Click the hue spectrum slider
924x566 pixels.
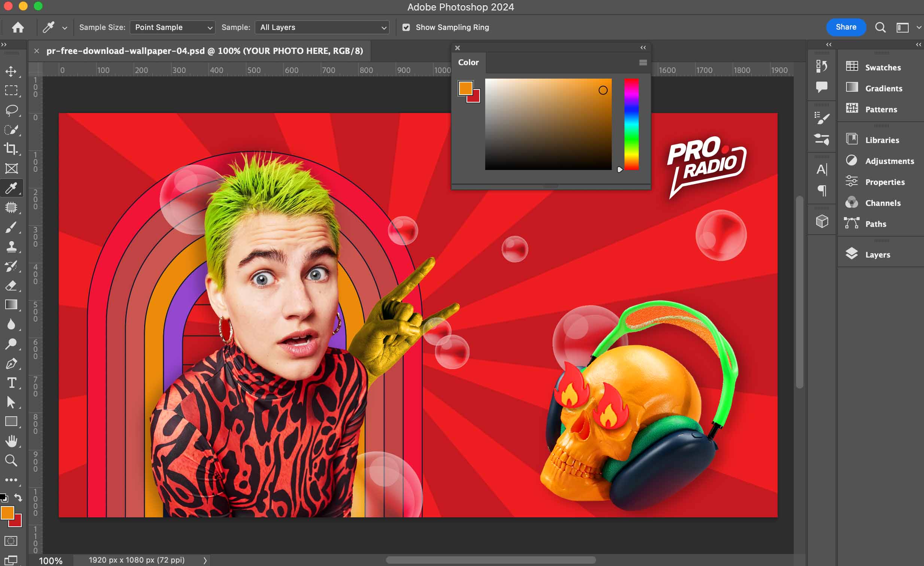[x=632, y=124]
